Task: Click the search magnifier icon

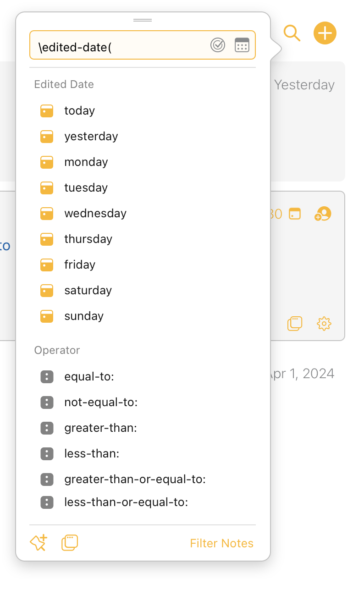Action: pyautogui.click(x=292, y=33)
